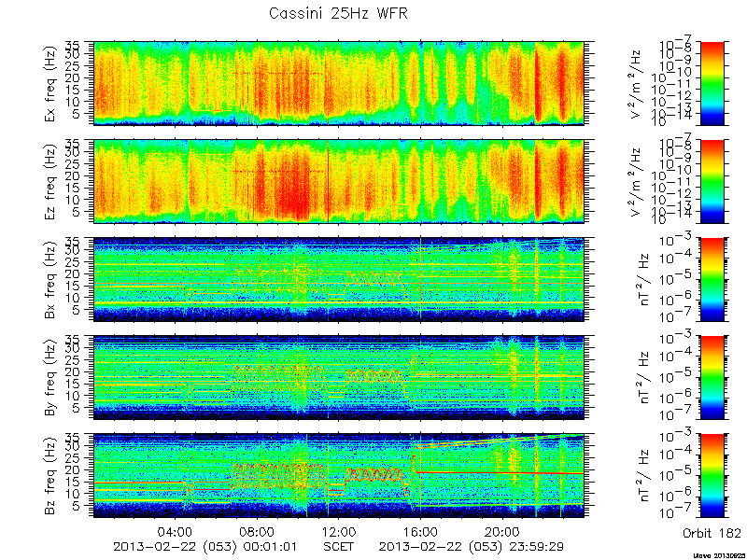The height and width of the screenshot is (560, 747).
Task: Select the "By freq (Hz)" axis label
Action: (x=50, y=377)
